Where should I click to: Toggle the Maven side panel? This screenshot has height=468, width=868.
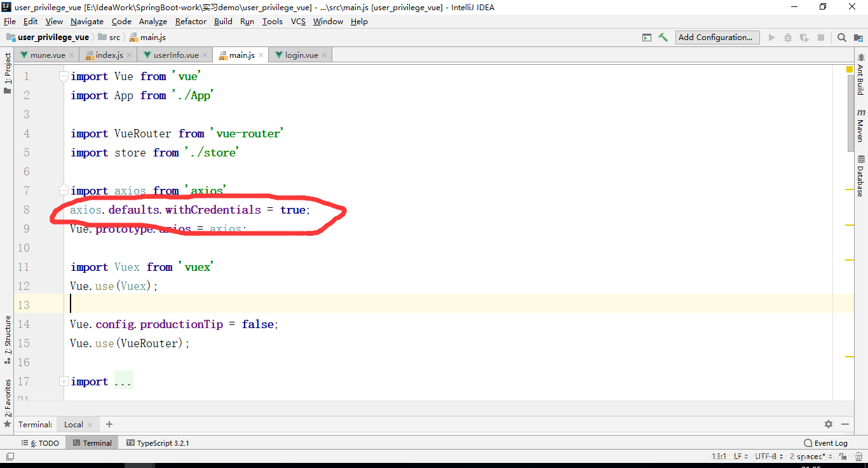[860, 125]
